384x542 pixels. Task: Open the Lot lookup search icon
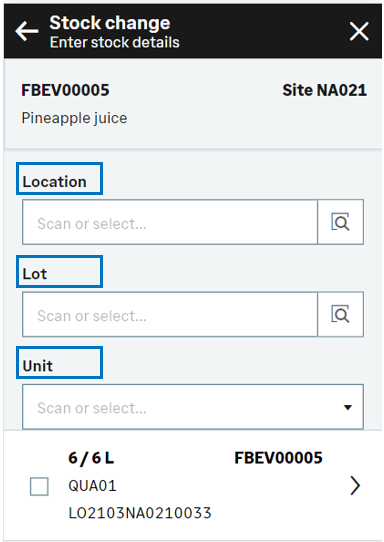tap(340, 314)
